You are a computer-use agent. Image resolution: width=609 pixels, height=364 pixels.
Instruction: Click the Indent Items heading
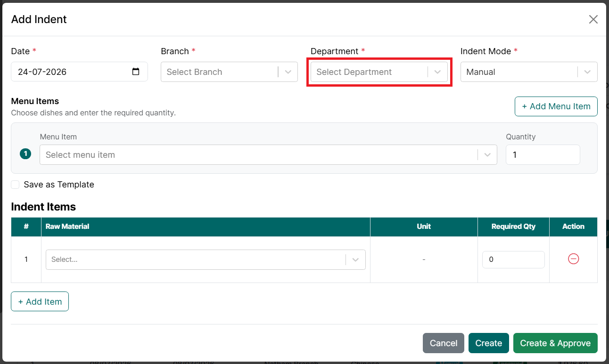click(x=43, y=207)
